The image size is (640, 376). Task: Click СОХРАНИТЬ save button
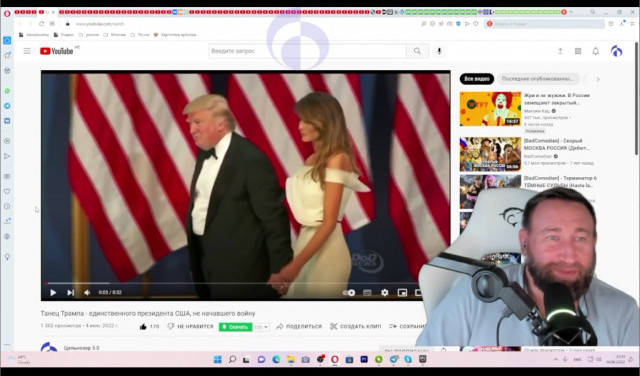(x=407, y=327)
